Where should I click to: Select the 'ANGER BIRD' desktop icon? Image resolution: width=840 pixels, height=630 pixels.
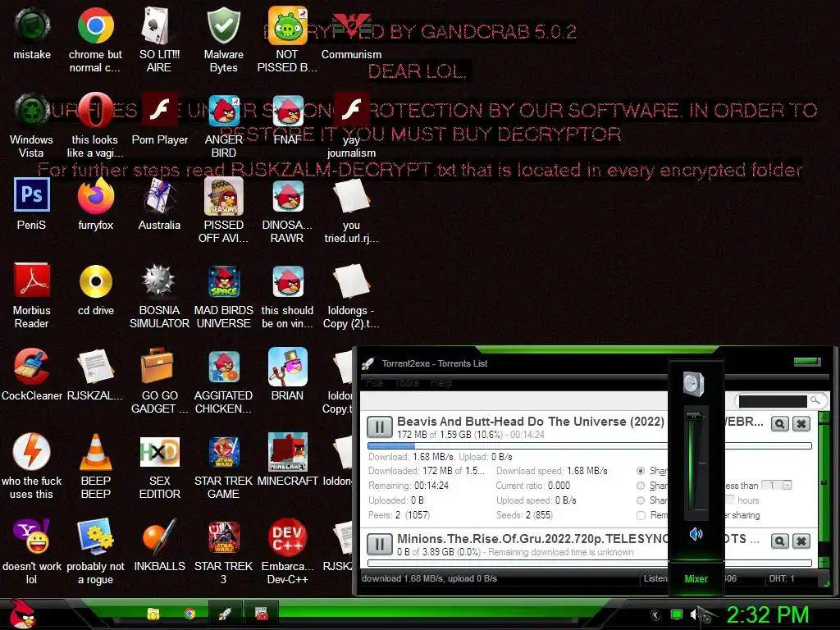point(223,126)
